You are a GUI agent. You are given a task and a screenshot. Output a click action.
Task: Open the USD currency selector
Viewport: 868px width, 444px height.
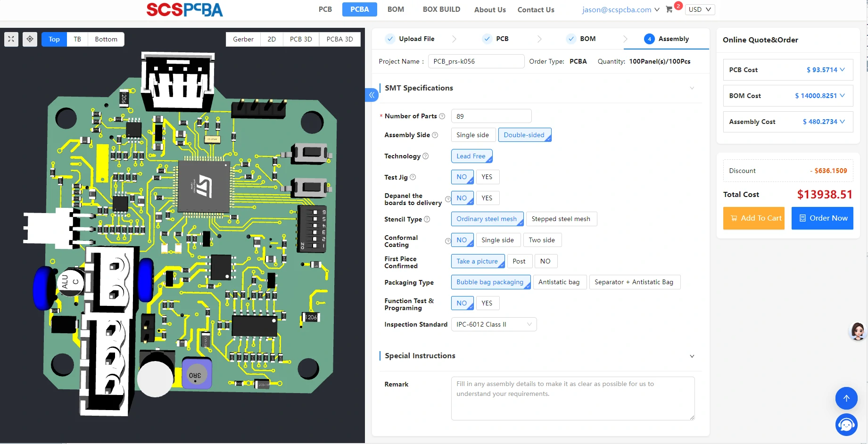(700, 9)
